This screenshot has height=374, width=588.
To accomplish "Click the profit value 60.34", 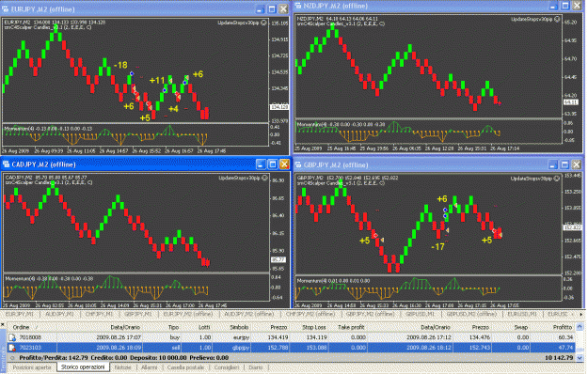I will [x=565, y=337].
